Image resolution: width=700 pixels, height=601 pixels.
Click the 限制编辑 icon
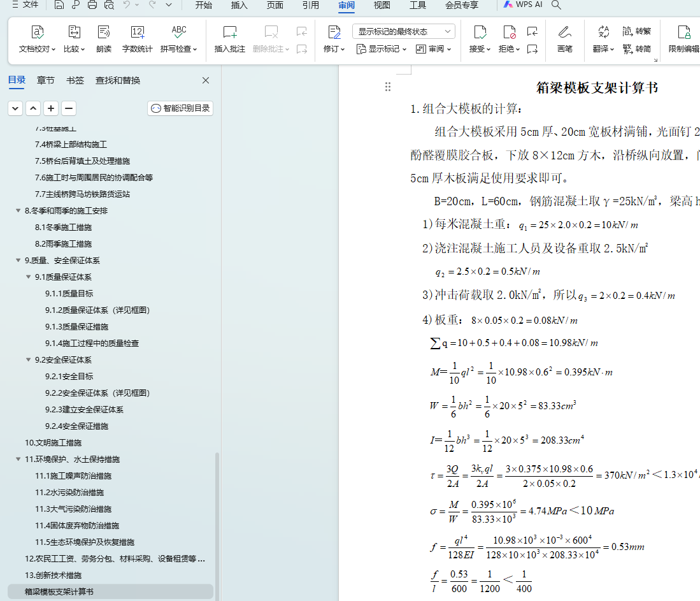[683, 33]
